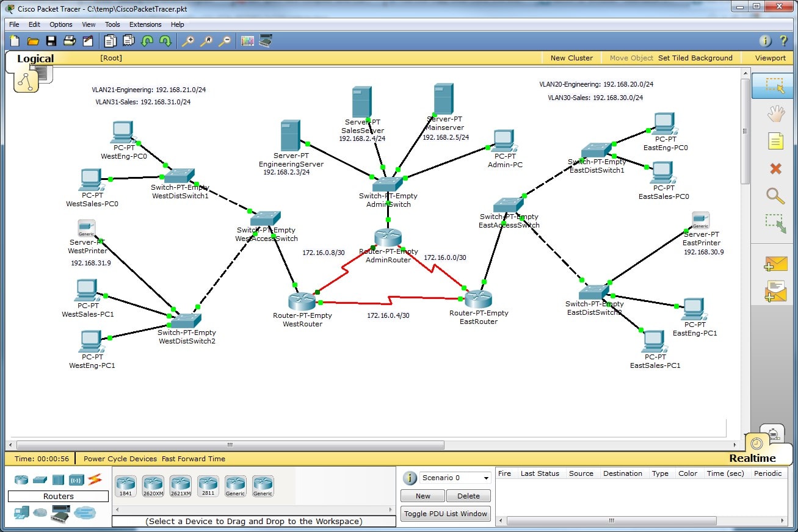The height and width of the screenshot is (532, 798).
Task: Select the Connections lightning bolt icon
Action: (94, 480)
